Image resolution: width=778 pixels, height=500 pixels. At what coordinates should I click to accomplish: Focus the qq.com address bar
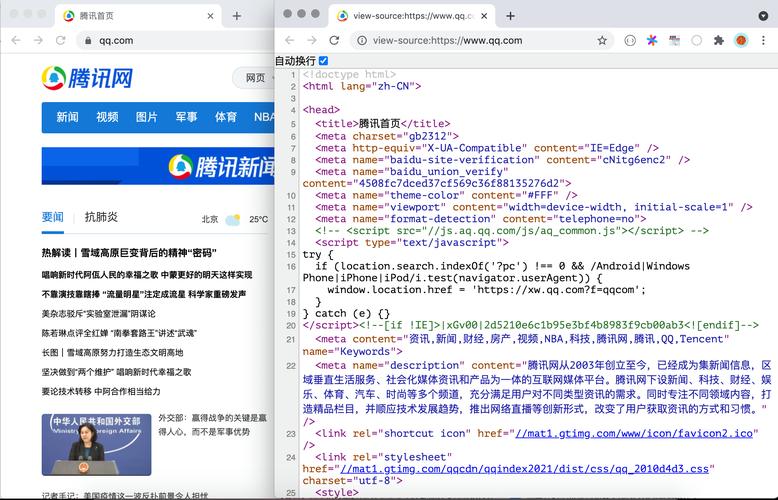pyautogui.click(x=176, y=41)
